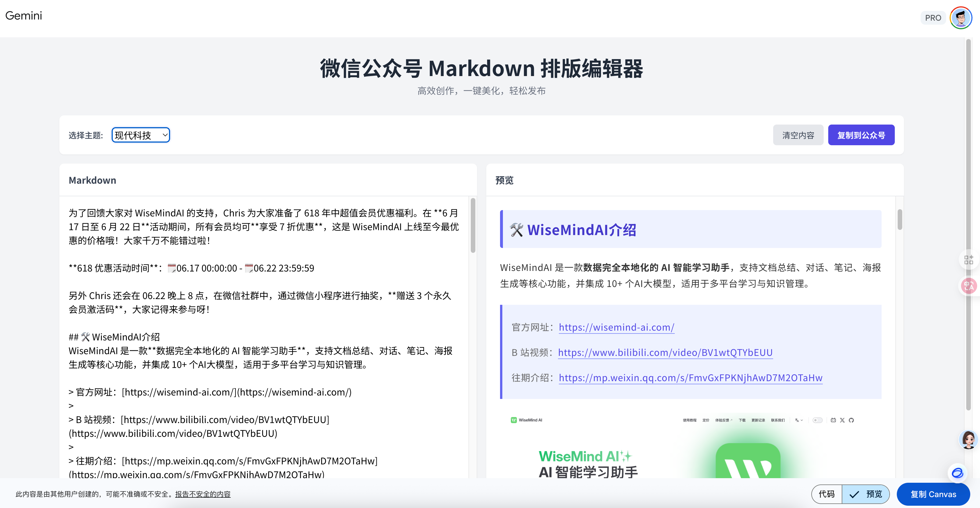Click the pink translate floating icon
The image size is (980, 508).
click(x=969, y=286)
